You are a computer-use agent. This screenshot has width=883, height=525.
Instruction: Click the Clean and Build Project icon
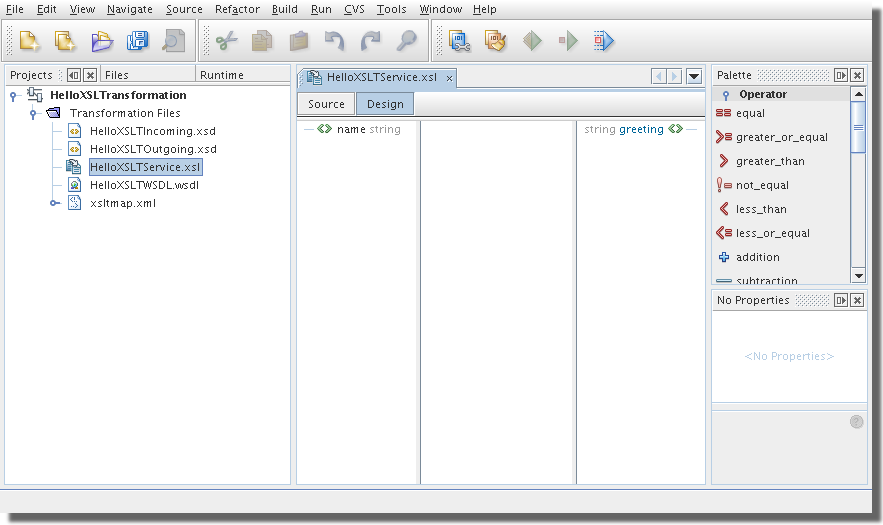[496, 41]
